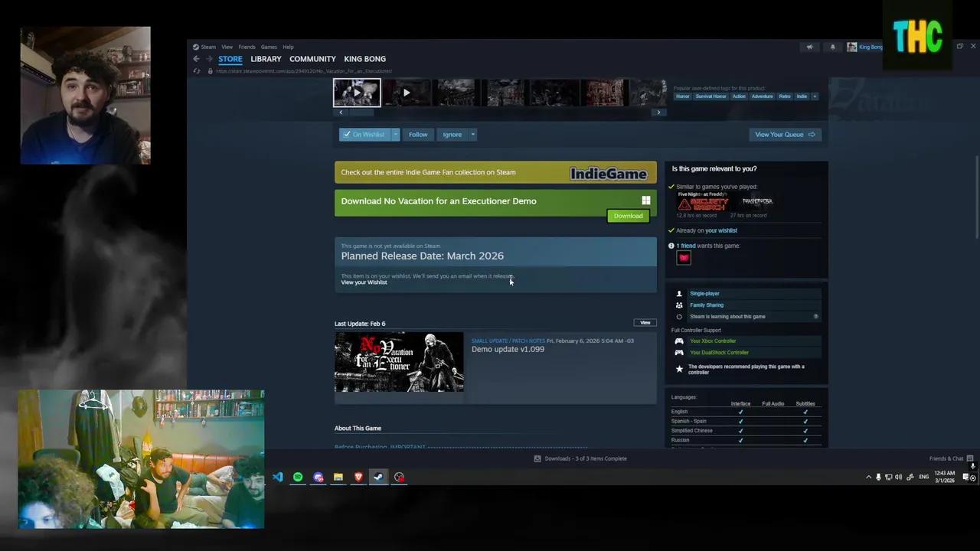The width and height of the screenshot is (980, 551).
Task: Open the View menu
Action: tap(227, 47)
